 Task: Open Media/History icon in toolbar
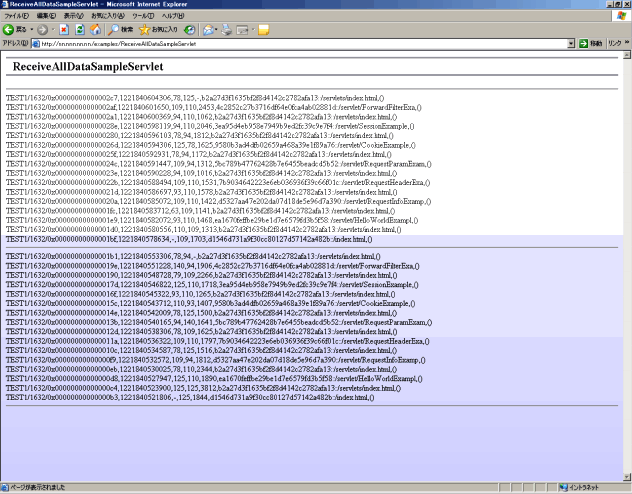(x=189, y=29)
